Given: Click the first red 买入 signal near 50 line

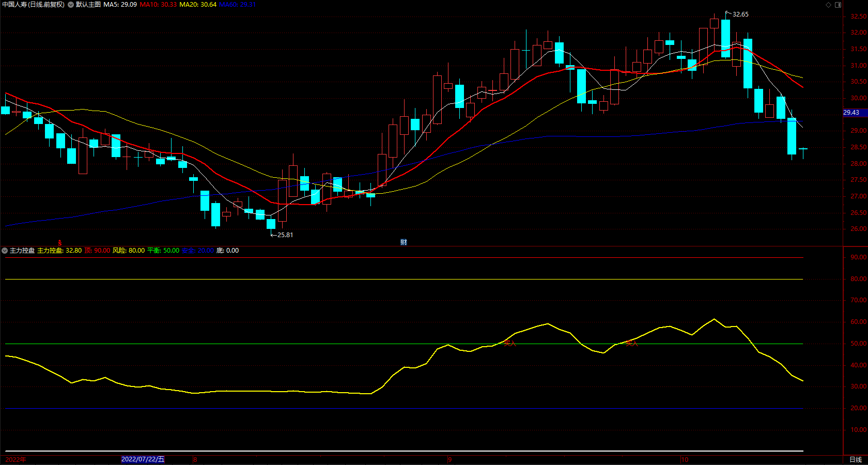Looking at the screenshot, I should (510, 343).
